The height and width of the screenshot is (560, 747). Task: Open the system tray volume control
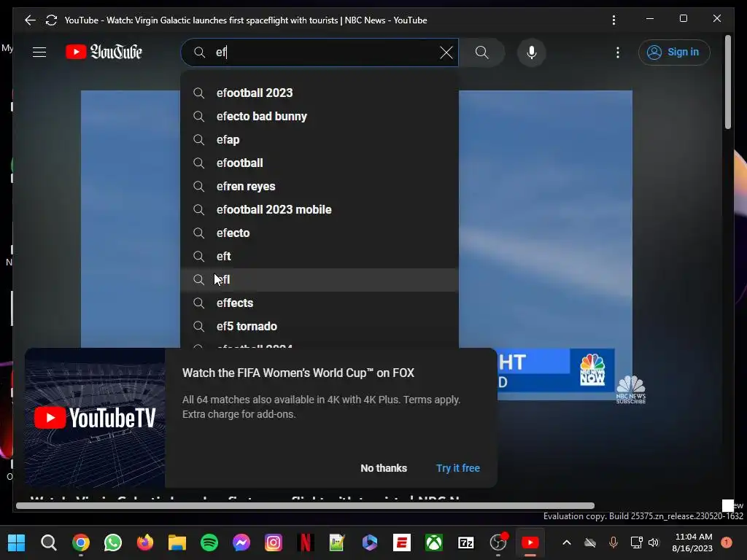click(654, 542)
